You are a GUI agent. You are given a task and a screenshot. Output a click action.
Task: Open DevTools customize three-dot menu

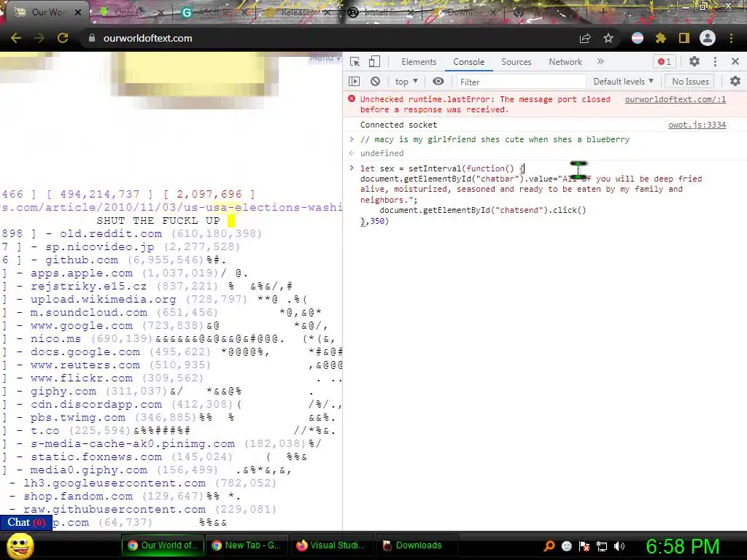[x=715, y=61]
